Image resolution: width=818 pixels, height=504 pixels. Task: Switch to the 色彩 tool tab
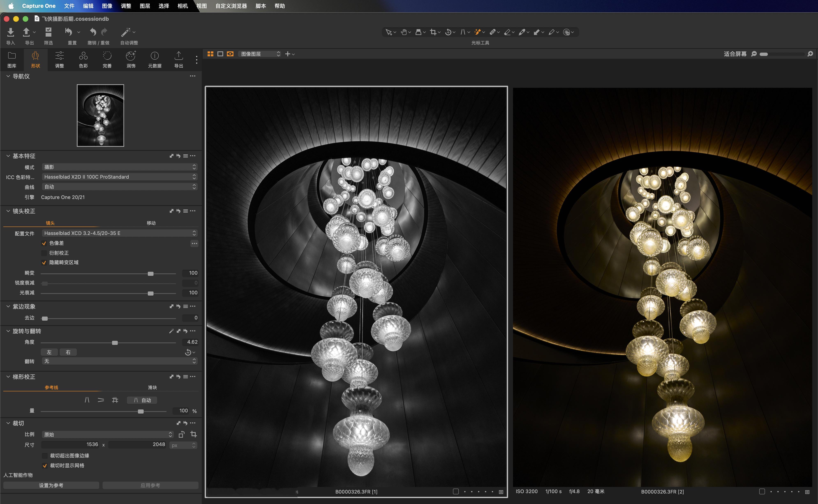[83, 60]
